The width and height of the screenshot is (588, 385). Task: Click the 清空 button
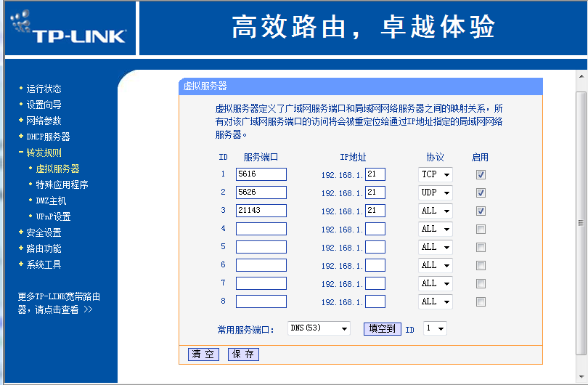click(203, 354)
